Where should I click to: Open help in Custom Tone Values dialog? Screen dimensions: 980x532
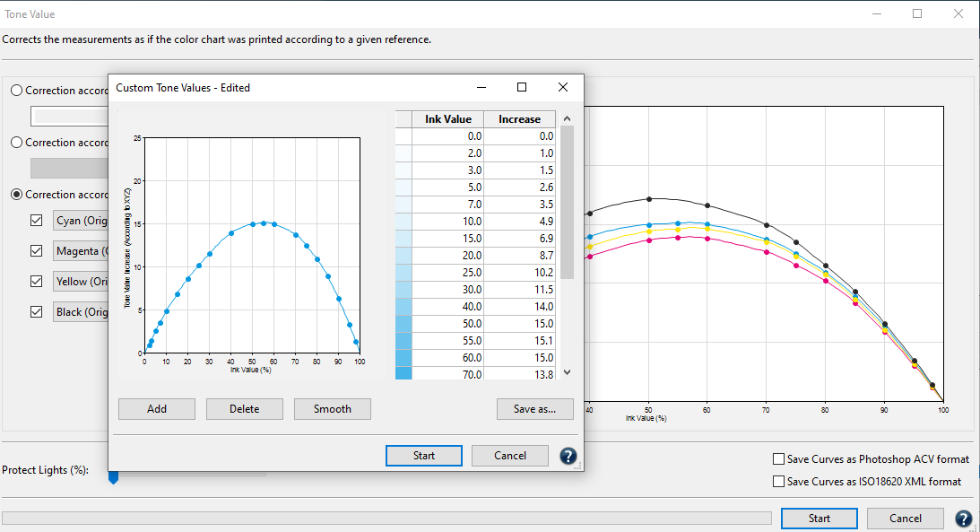pos(568,456)
